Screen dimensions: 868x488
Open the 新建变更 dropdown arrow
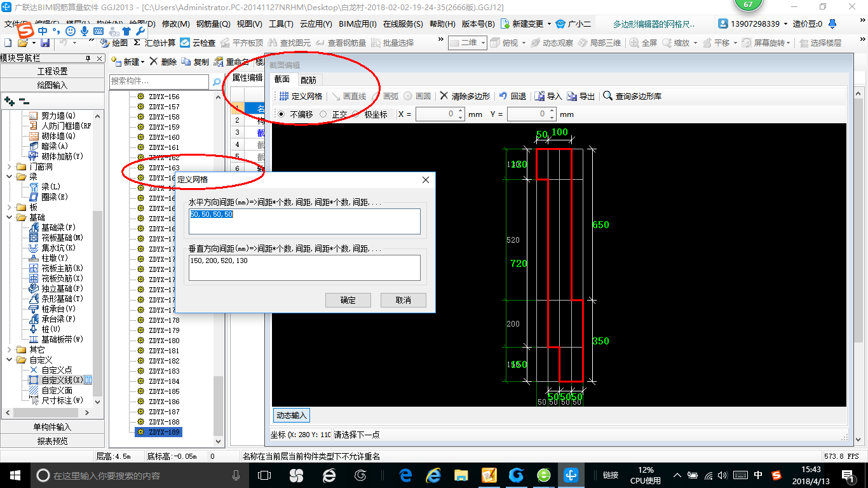548,24
